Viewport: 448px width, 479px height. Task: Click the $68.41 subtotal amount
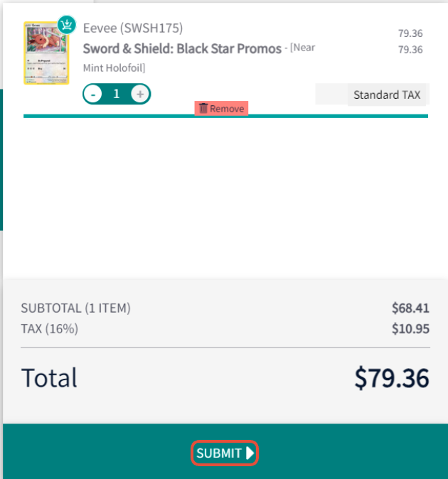click(x=410, y=308)
